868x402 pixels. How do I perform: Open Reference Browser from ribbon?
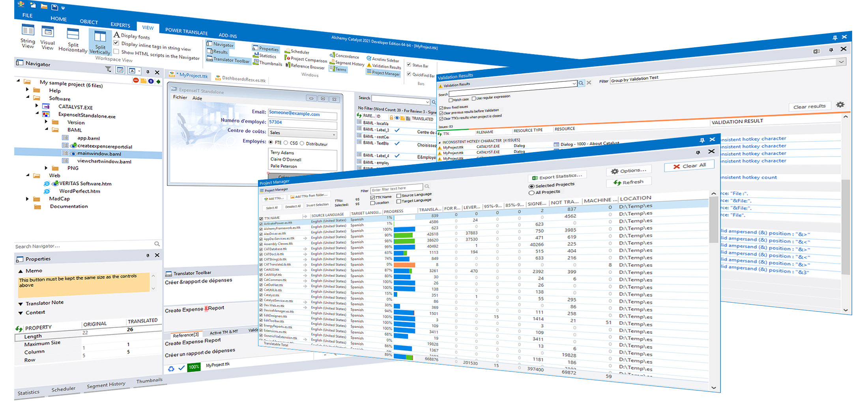click(305, 66)
